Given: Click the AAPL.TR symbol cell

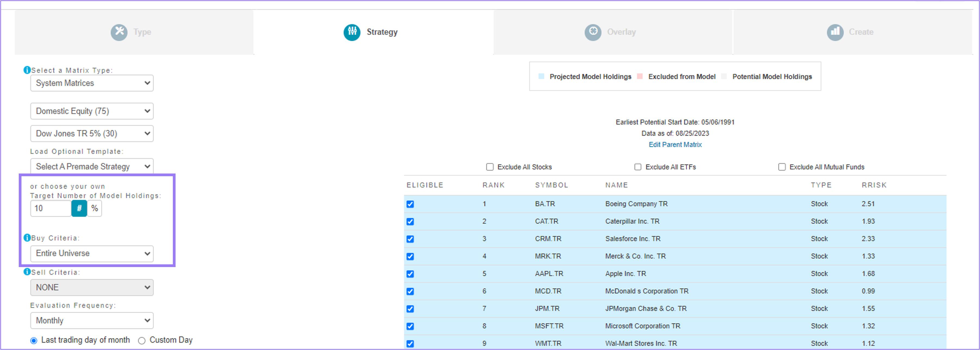Looking at the screenshot, I should (x=549, y=274).
